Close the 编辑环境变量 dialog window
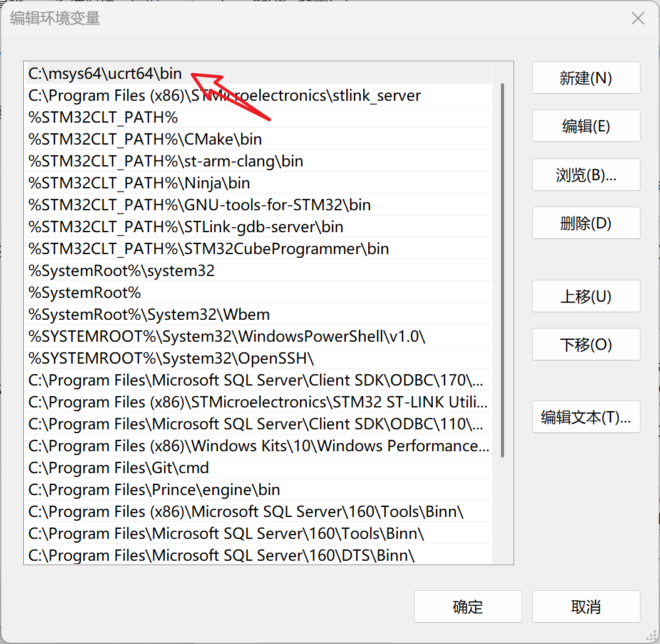The width and height of the screenshot is (660, 644). coord(637,18)
